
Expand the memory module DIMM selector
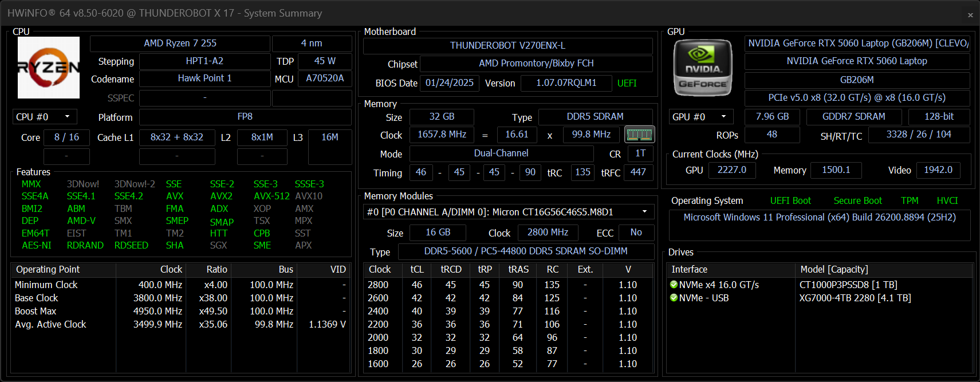click(x=509, y=212)
